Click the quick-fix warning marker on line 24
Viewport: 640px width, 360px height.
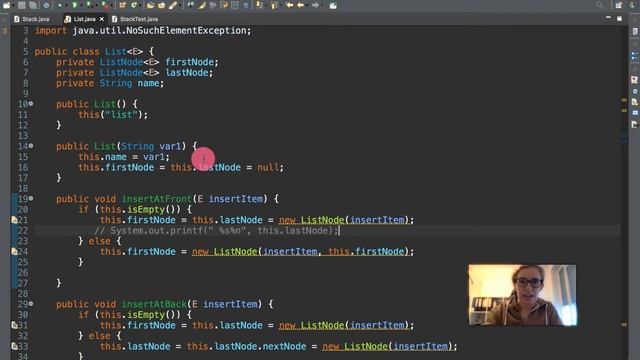[14, 251]
